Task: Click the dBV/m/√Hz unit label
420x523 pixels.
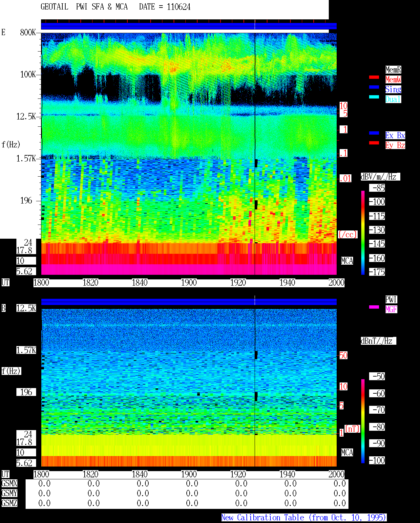Action: point(380,177)
